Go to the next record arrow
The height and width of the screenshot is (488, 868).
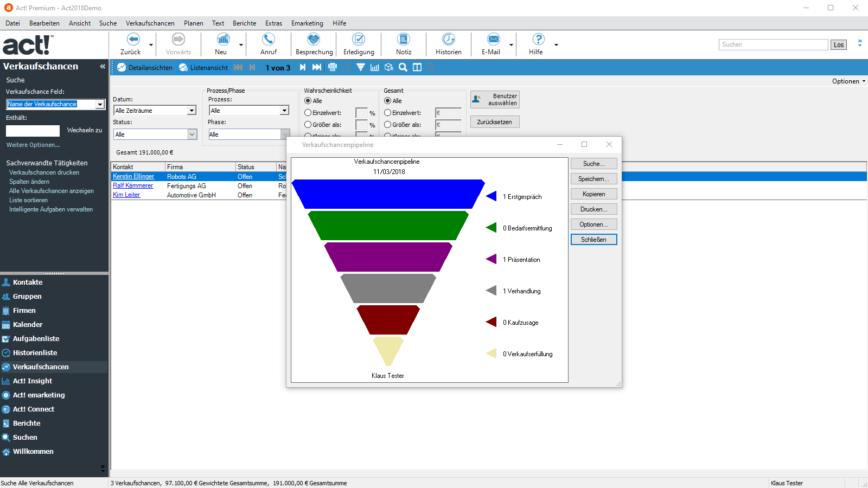coord(303,67)
